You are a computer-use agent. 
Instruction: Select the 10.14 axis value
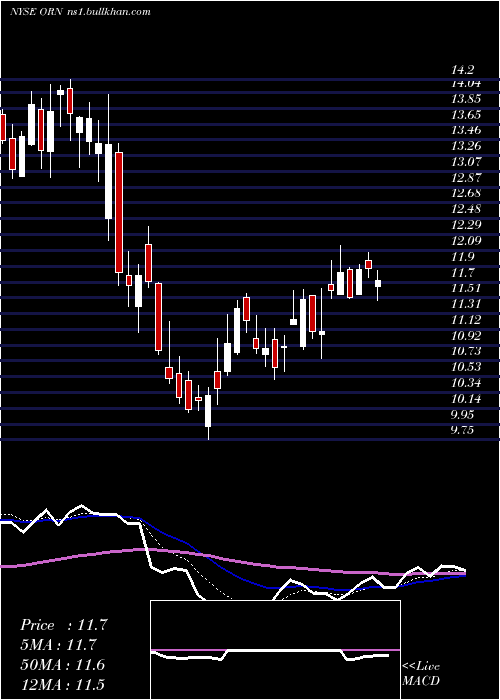coord(466,398)
